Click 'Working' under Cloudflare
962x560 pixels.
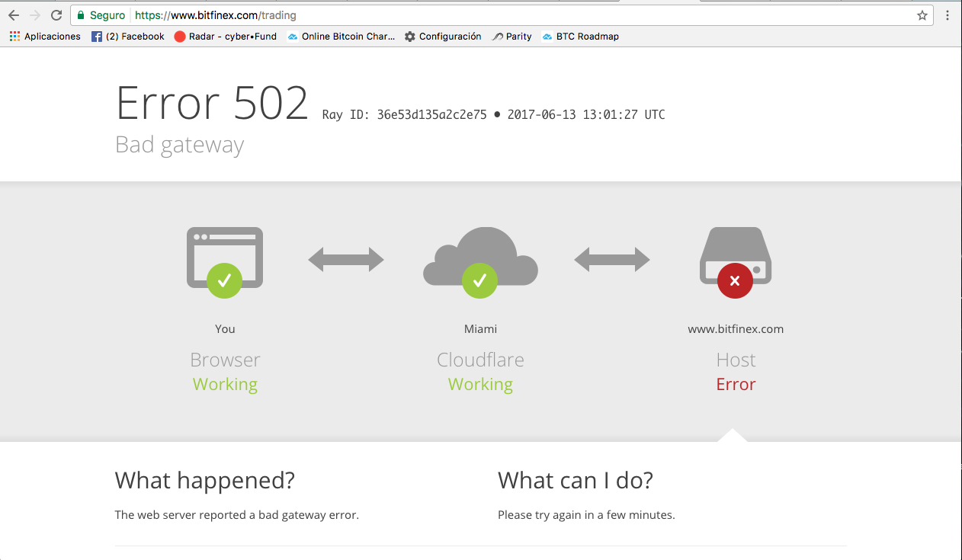pos(480,385)
